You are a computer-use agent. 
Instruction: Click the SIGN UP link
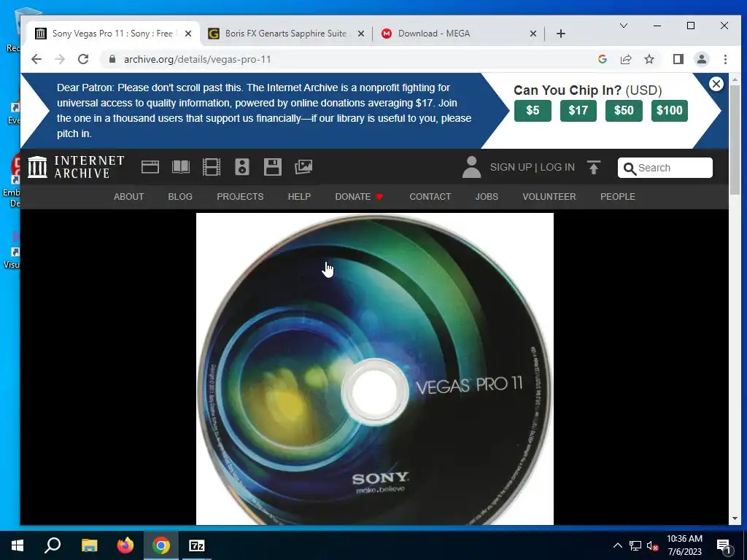(x=511, y=167)
